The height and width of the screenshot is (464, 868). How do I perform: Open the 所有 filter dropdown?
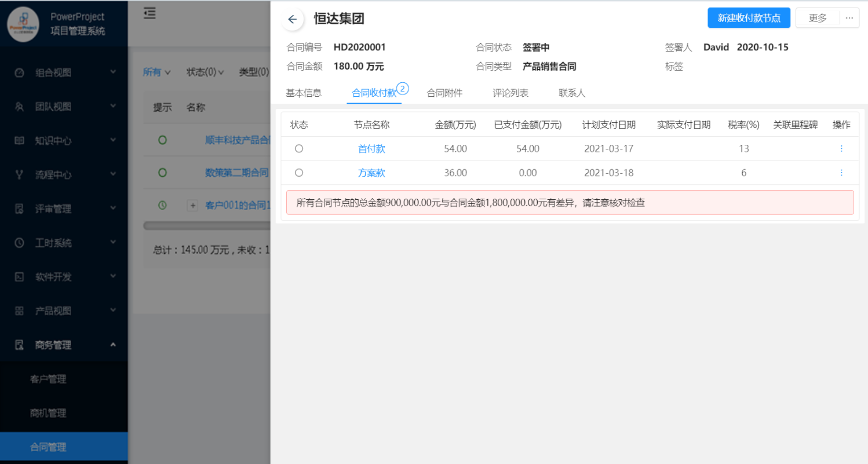156,72
